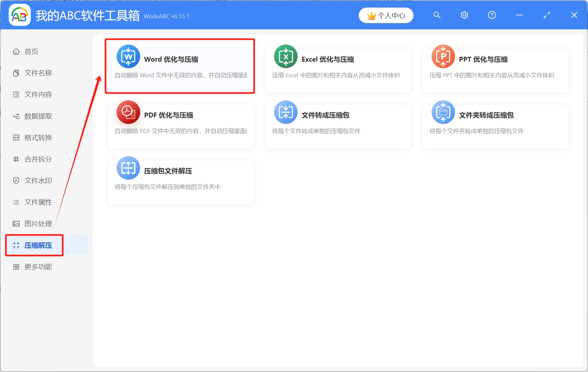Open 文件转成压缩包 card title
This screenshot has height=372, width=588.
325,115
